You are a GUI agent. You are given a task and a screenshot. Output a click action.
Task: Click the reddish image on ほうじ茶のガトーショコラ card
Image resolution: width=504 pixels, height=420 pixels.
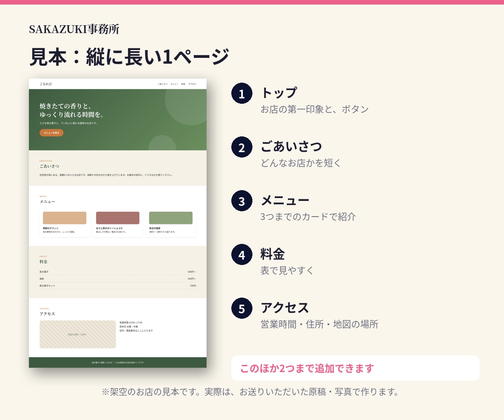tap(118, 218)
